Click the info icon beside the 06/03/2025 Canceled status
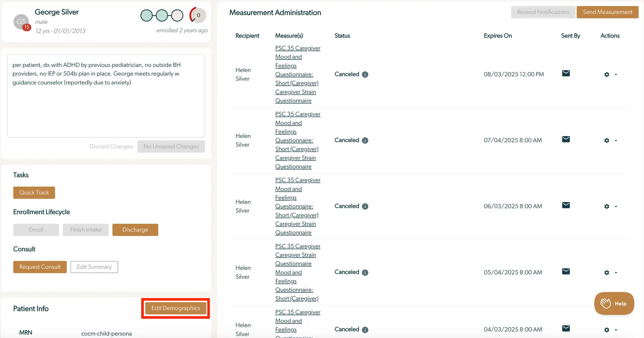This screenshot has width=644, height=338. click(x=365, y=206)
